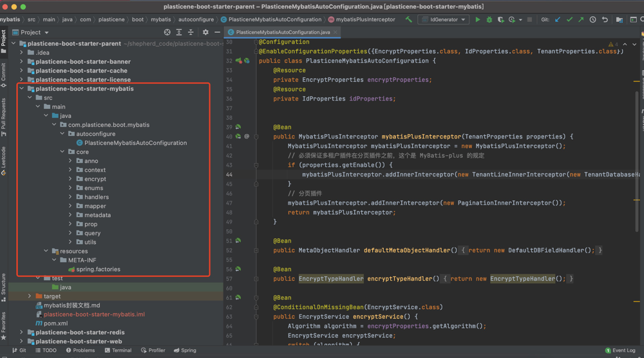This screenshot has width=644, height=358.
Task: Collapse plasticene-boot-starter-parent root node
Action: coord(14,43)
